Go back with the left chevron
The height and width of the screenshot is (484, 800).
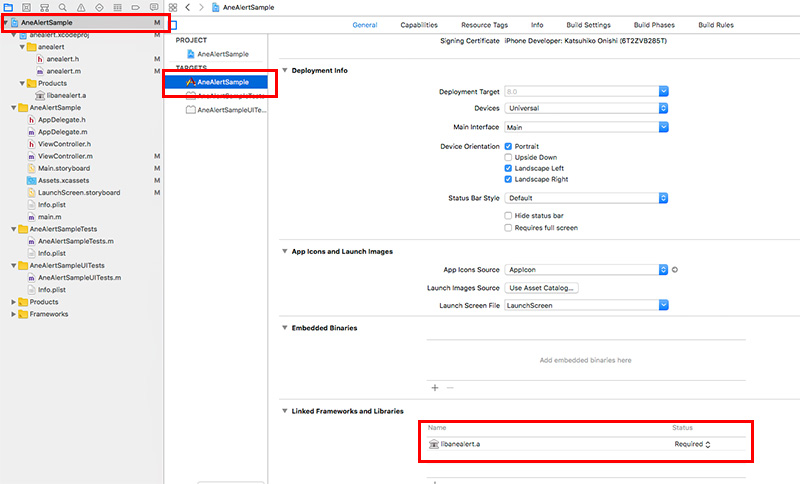(188, 7)
